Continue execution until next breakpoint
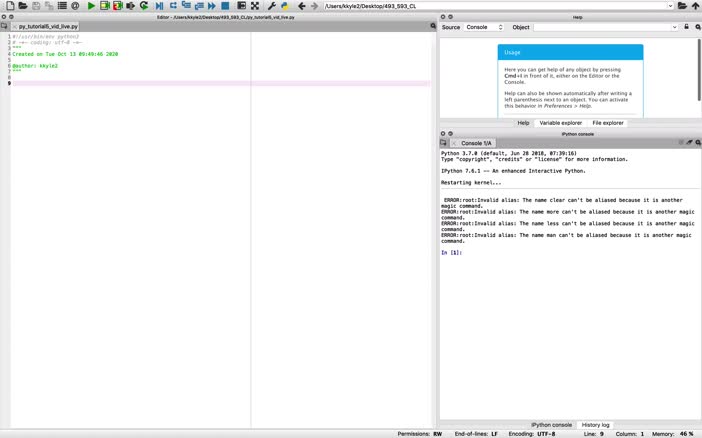The width and height of the screenshot is (702, 438). [x=212, y=6]
